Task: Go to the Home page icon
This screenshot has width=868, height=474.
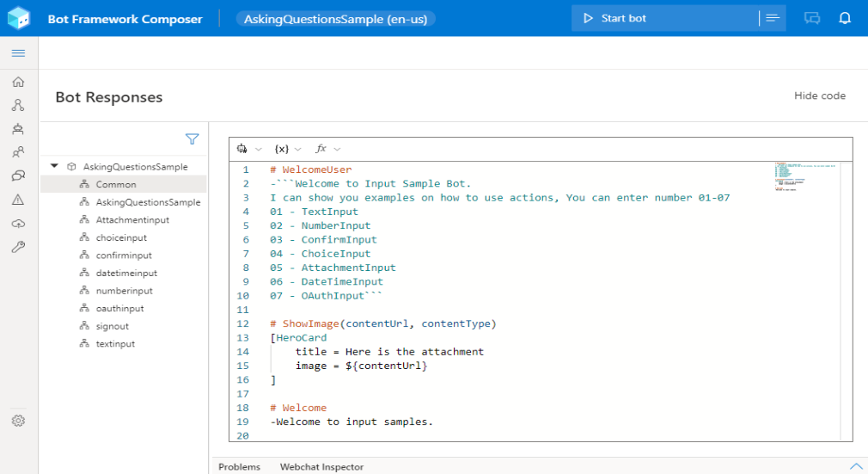Action: (18, 82)
